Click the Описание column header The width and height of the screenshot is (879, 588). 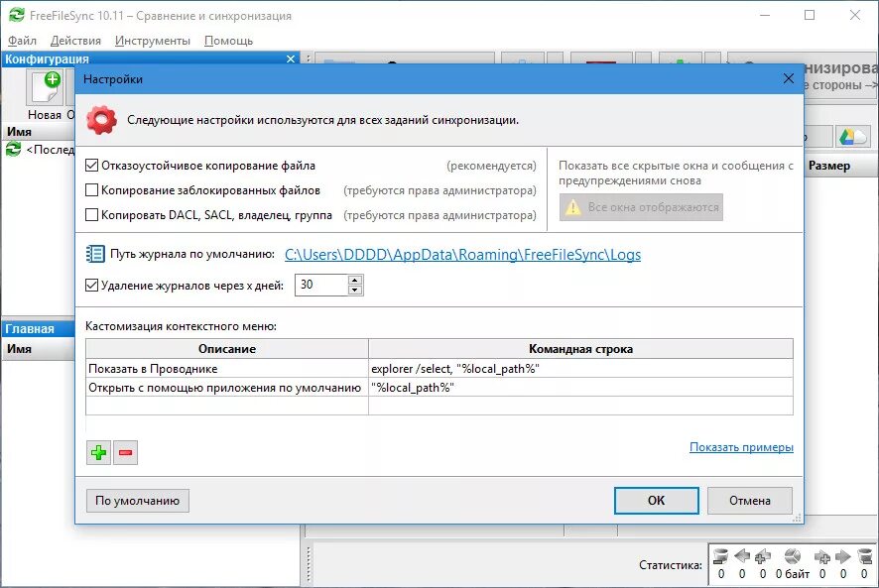click(x=227, y=349)
